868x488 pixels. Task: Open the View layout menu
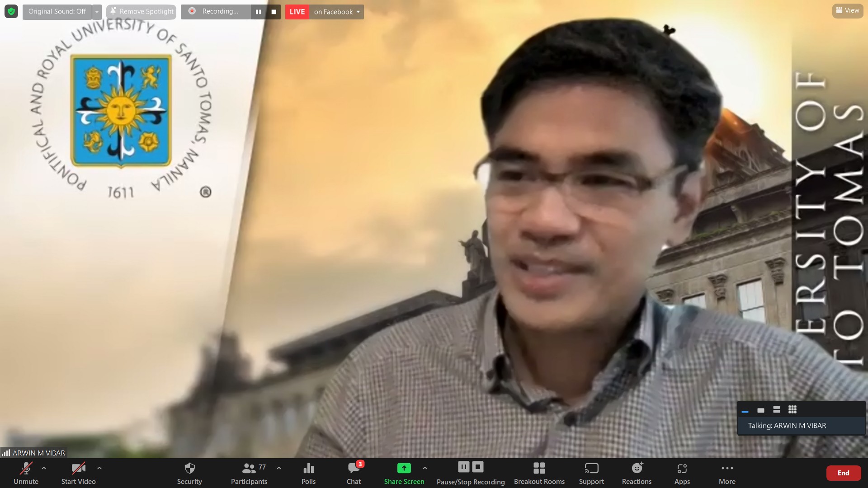848,10
